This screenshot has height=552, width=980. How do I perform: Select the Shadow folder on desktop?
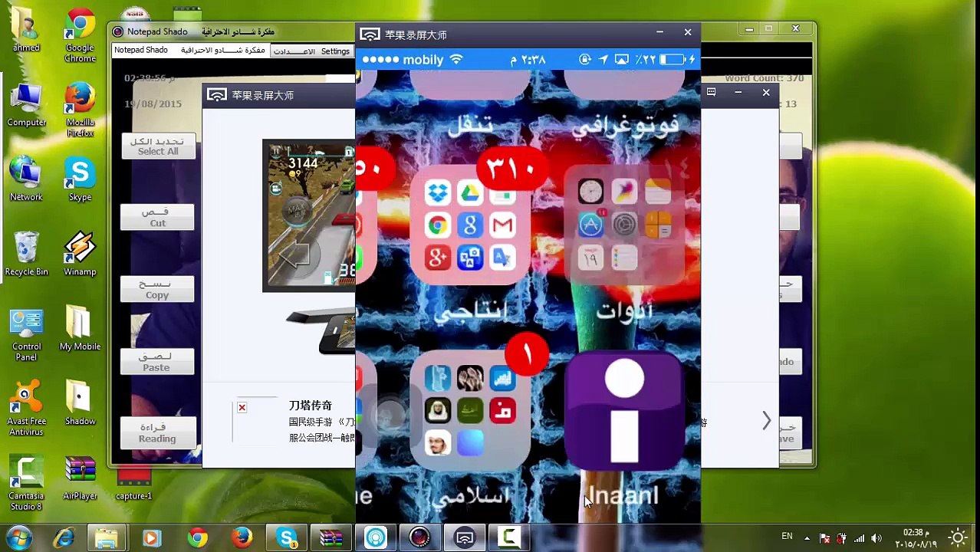coord(80,403)
